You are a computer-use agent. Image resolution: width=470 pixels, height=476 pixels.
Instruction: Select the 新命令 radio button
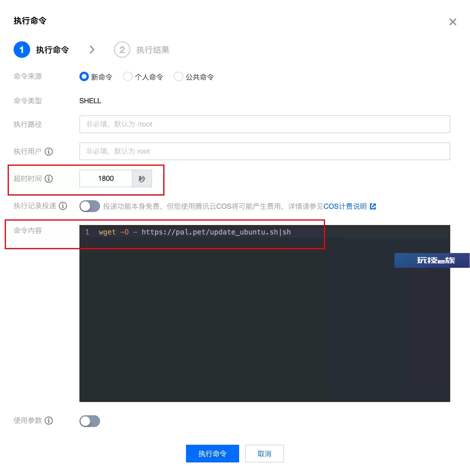[84, 77]
